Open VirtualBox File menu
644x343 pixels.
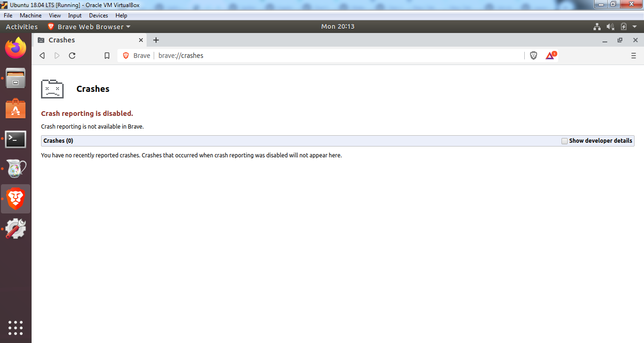8,16
